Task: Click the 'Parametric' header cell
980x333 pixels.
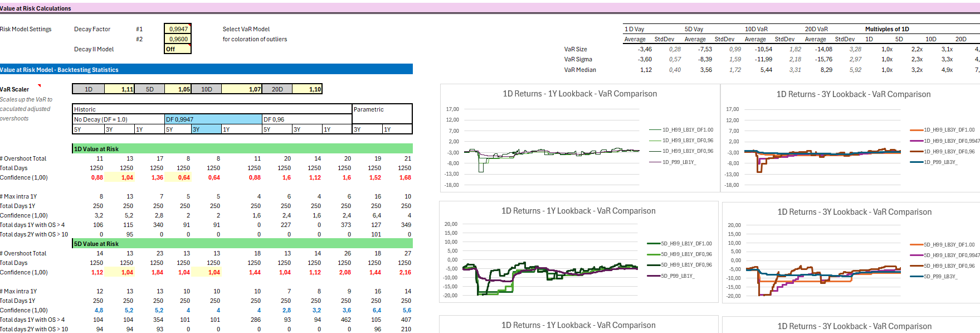Action: point(382,109)
